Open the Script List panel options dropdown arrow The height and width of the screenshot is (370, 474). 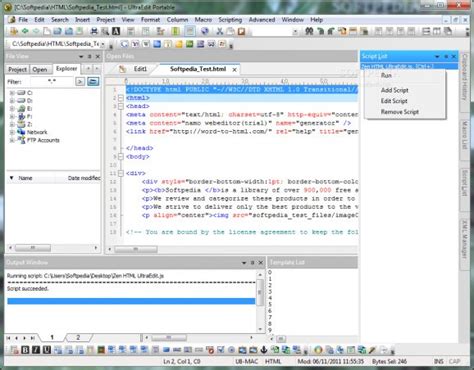pos(437,56)
